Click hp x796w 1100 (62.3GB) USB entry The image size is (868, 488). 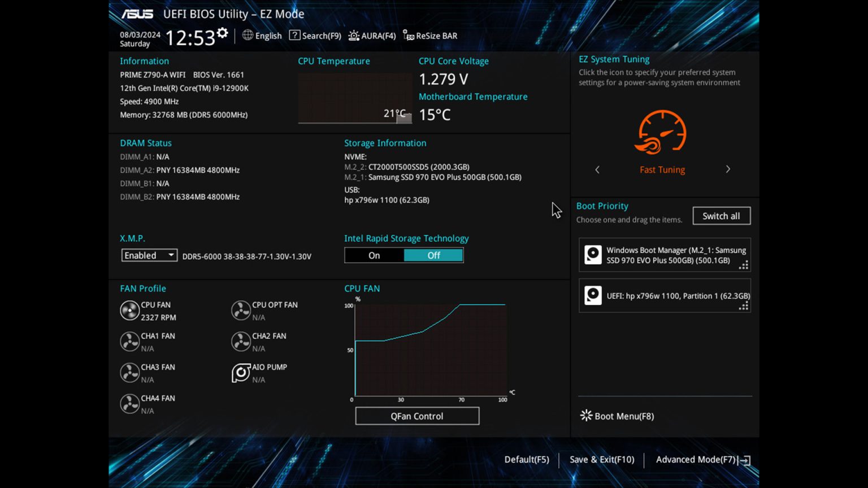387,200
